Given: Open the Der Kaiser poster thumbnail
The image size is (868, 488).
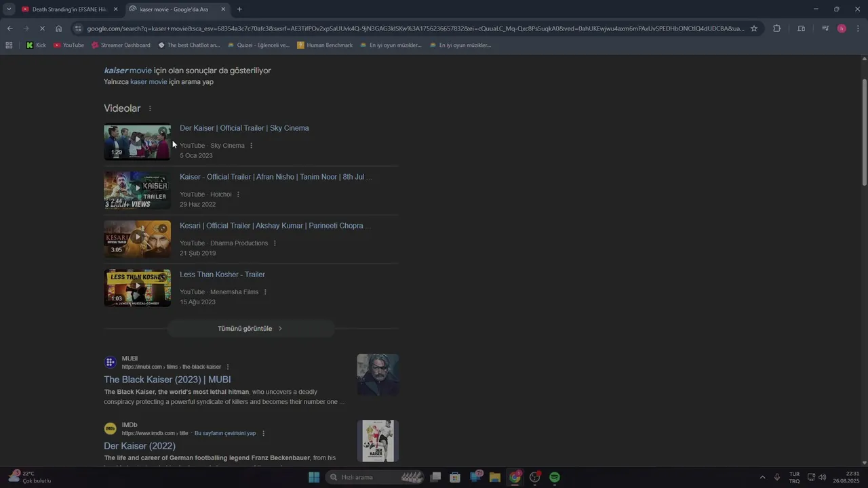Looking at the screenshot, I should (378, 441).
